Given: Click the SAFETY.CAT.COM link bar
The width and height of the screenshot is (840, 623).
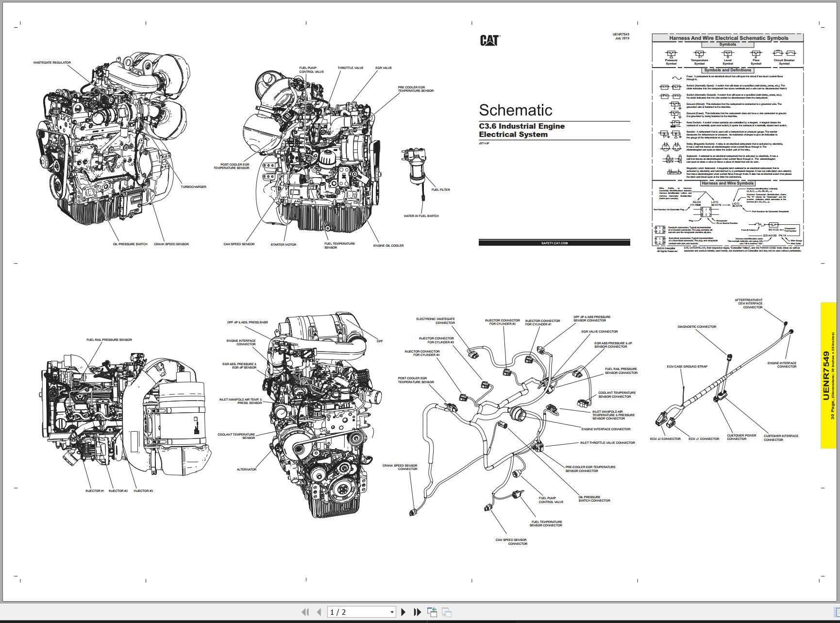Looking at the screenshot, I should point(554,243).
